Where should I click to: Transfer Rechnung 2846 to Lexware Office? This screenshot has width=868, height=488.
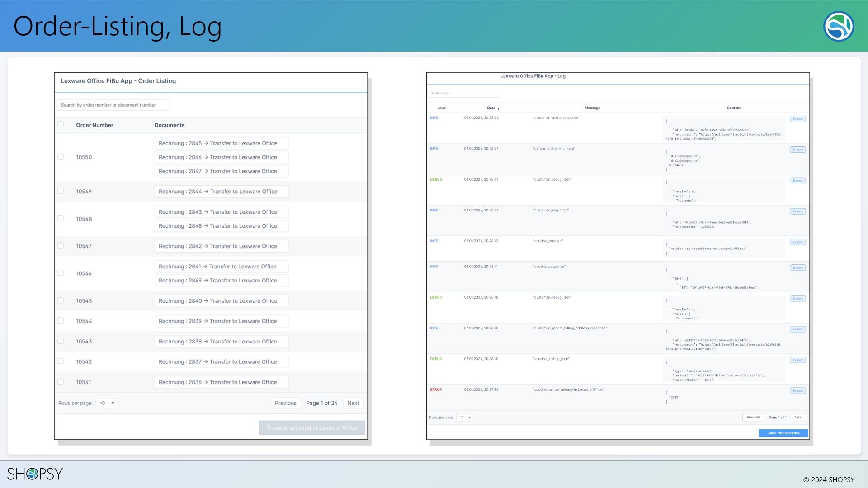point(222,157)
